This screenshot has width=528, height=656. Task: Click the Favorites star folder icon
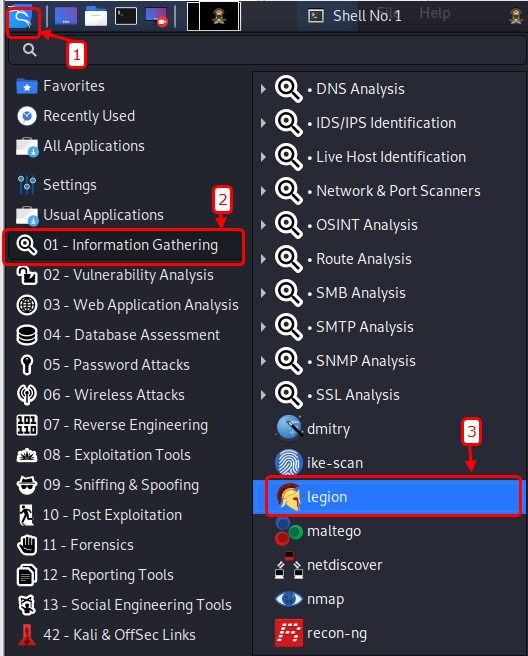point(27,87)
